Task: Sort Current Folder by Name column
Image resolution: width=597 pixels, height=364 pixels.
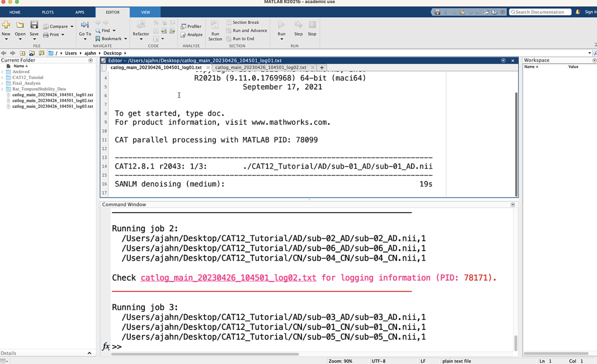Action: pyautogui.click(x=21, y=66)
